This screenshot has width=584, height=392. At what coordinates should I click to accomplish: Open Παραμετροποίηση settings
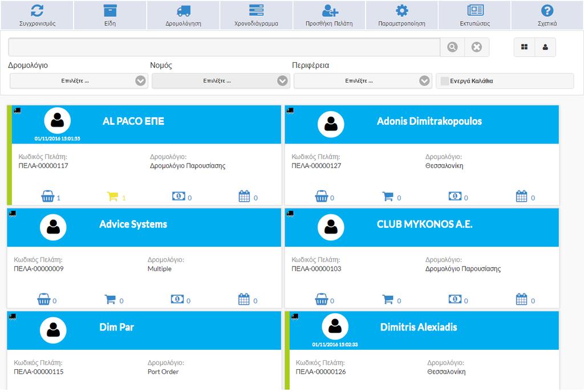[x=402, y=15]
